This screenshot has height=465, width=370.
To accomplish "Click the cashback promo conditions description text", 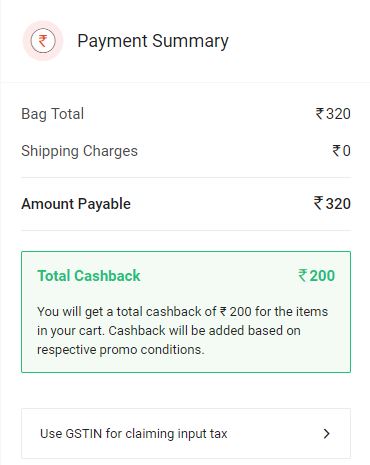I will tap(182, 331).
